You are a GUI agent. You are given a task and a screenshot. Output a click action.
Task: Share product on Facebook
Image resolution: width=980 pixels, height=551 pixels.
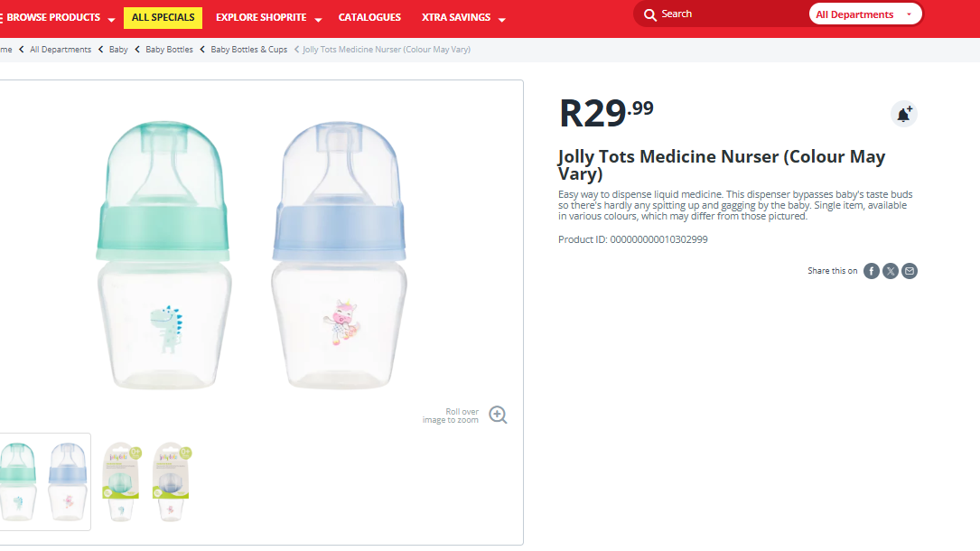872,271
